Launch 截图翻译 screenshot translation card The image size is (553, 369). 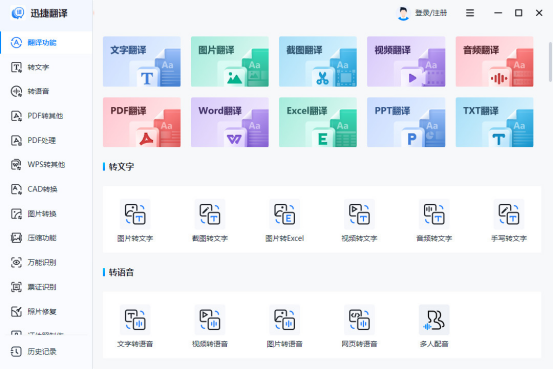click(x=318, y=61)
